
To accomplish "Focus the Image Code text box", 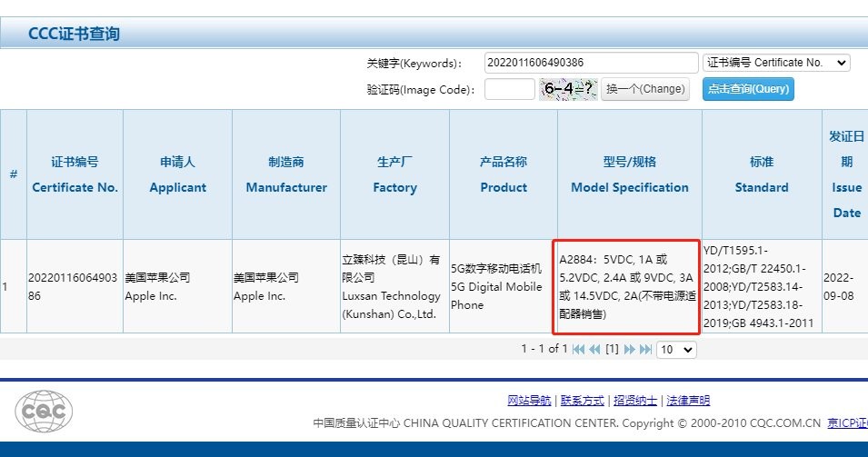I will click(509, 89).
